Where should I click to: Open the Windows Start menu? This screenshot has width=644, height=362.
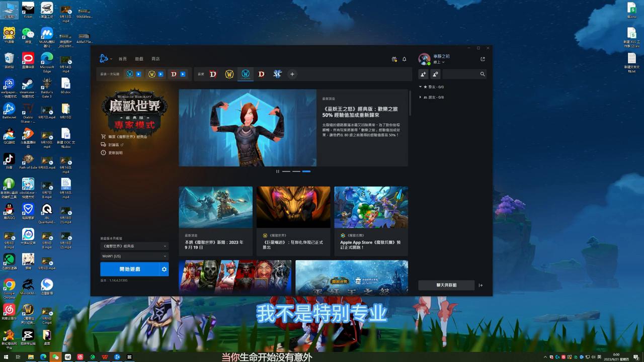tap(6, 357)
